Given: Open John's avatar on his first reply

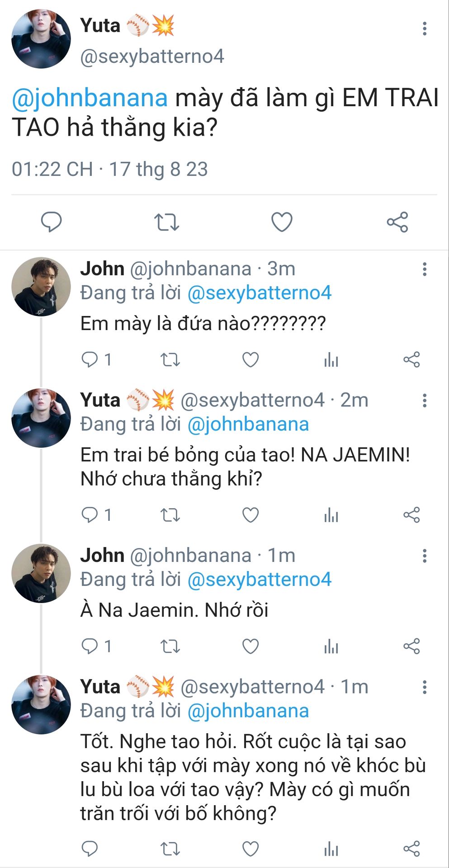Looking at the screenshot, I should pos(41,287).
